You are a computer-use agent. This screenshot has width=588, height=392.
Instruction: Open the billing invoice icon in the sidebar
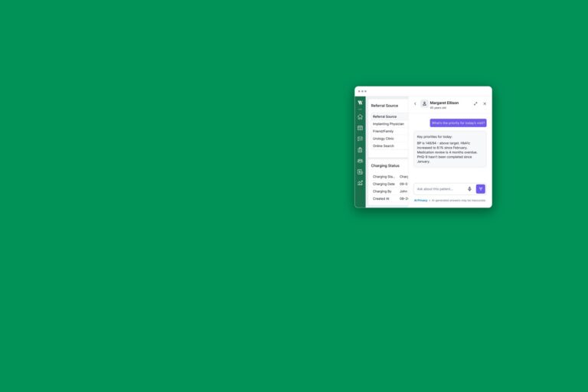(360, 171)
